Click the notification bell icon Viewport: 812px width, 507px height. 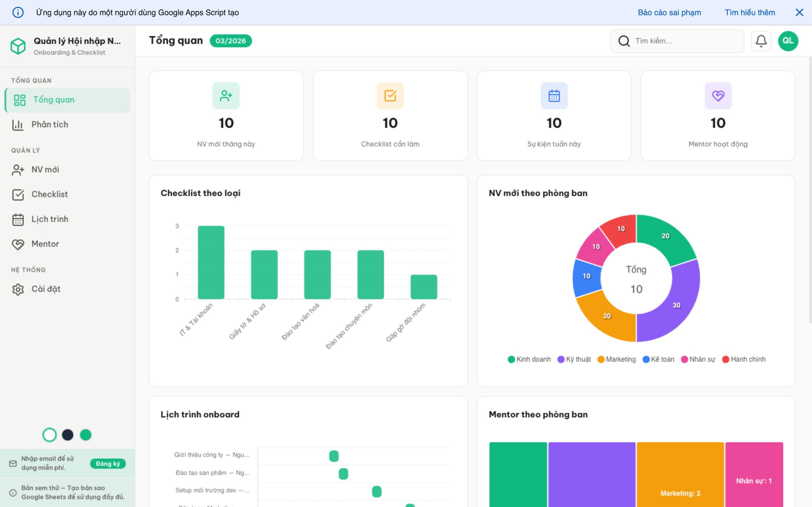[x=761, y=41]
